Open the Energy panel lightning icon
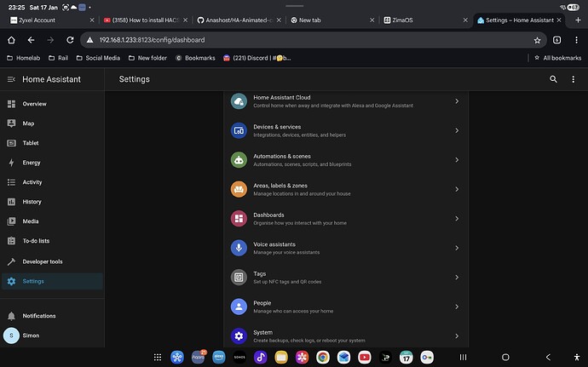 point(12,163)
